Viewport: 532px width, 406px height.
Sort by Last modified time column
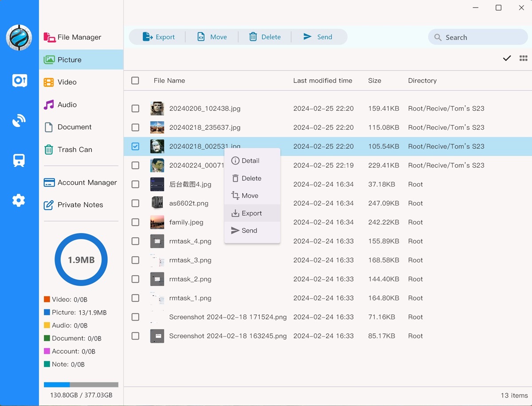(323, 81)
